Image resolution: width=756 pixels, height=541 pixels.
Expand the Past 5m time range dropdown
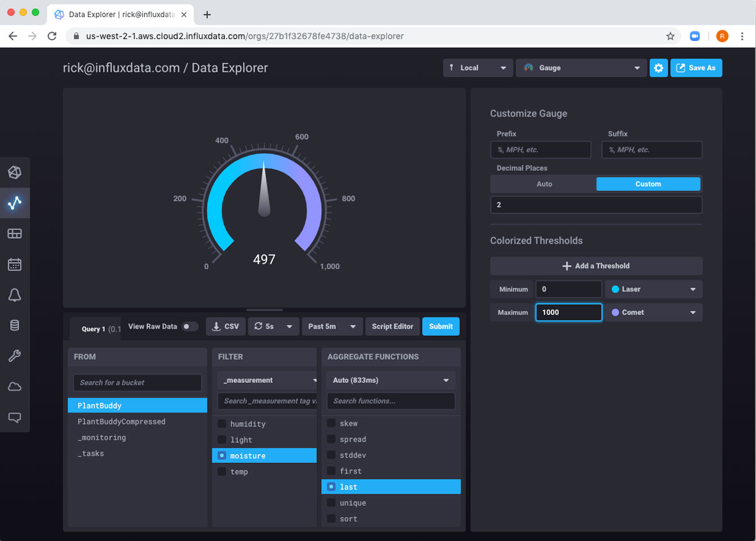332,326
